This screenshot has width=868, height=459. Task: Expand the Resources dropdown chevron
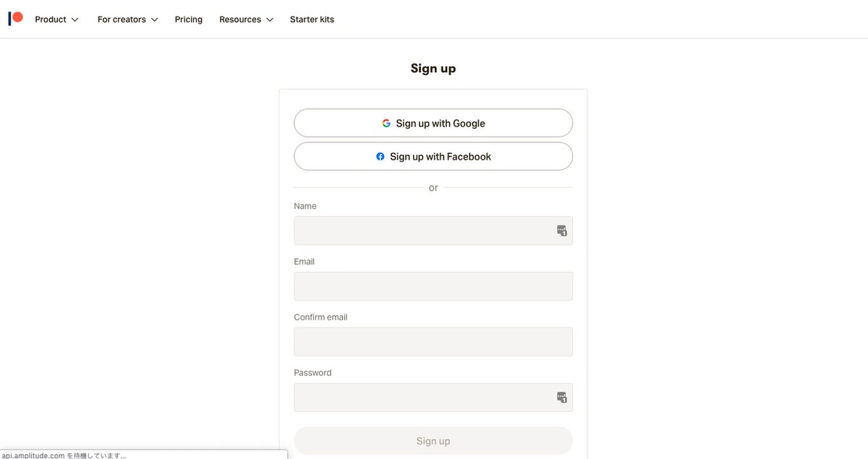point(270,20)
